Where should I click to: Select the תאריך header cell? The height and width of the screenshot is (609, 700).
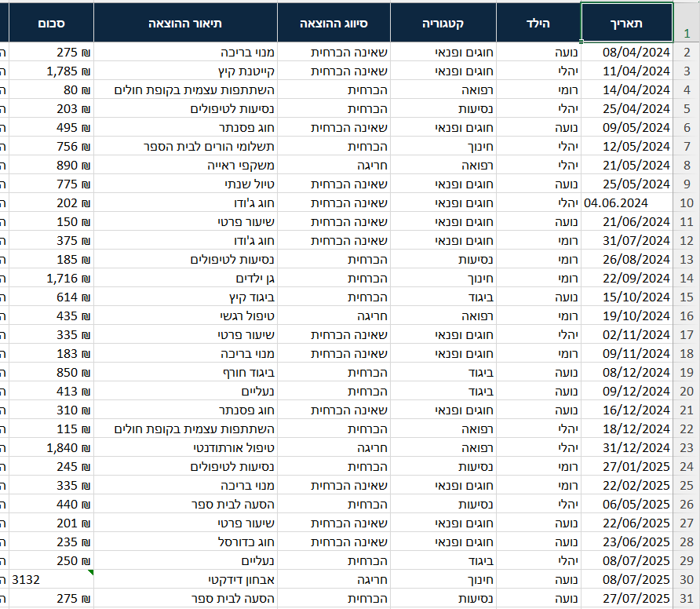click(627, 22)
